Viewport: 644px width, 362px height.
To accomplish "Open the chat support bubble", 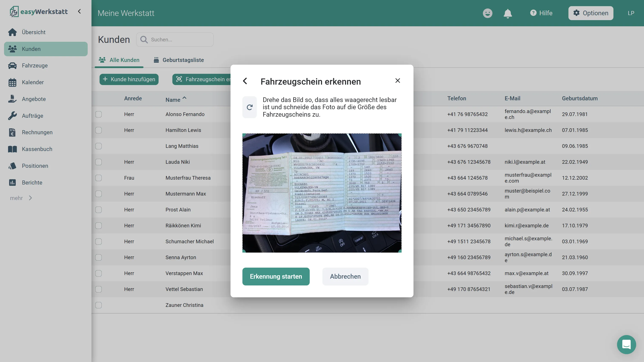I will coord(626,345).
